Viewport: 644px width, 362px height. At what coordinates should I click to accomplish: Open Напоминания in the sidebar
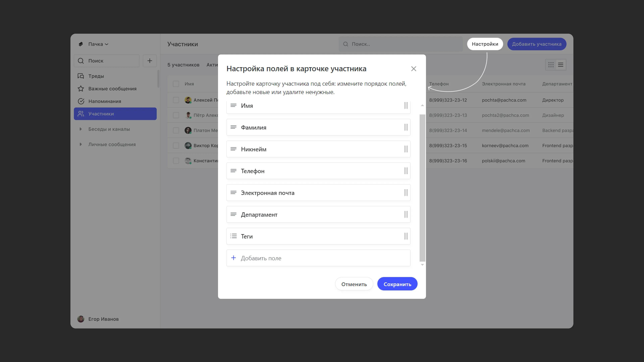[104, 101]
